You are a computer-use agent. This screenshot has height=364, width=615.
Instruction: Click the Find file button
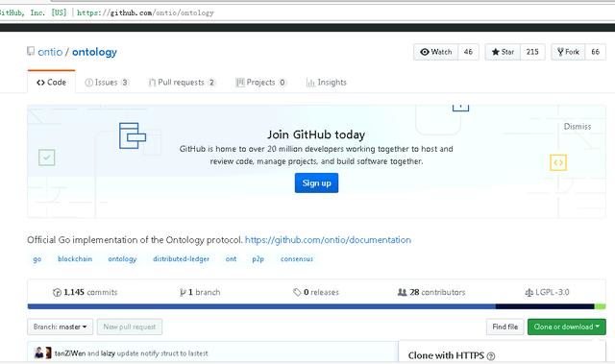tap(505, 327)
